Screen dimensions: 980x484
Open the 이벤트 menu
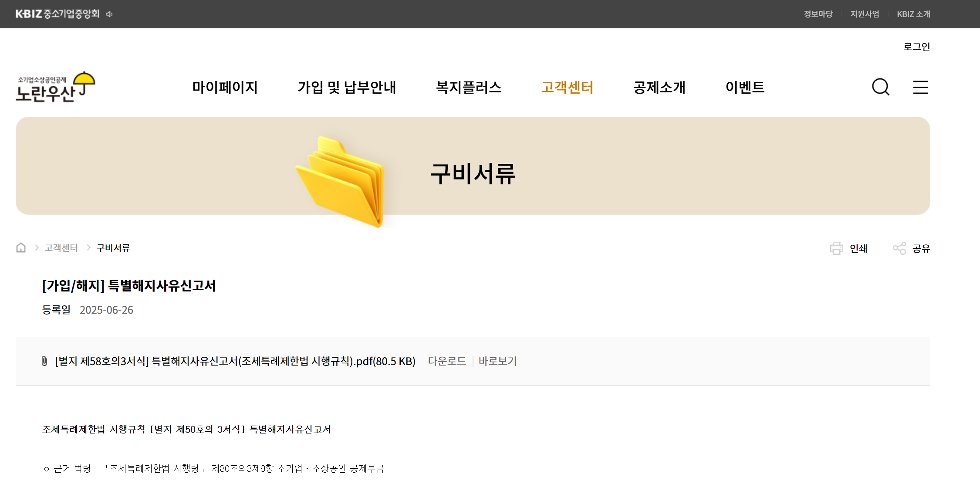pyautogui.click(x=745, y=87)
